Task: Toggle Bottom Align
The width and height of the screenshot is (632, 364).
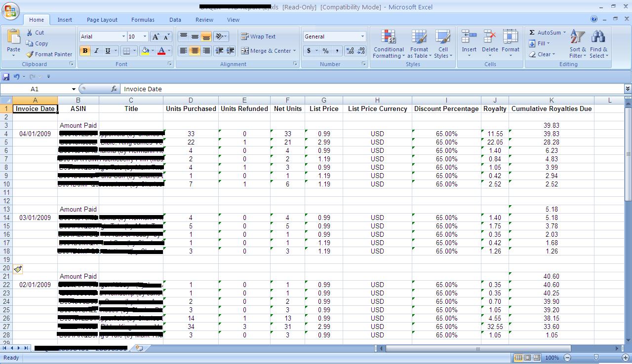Action: [206, 36]
